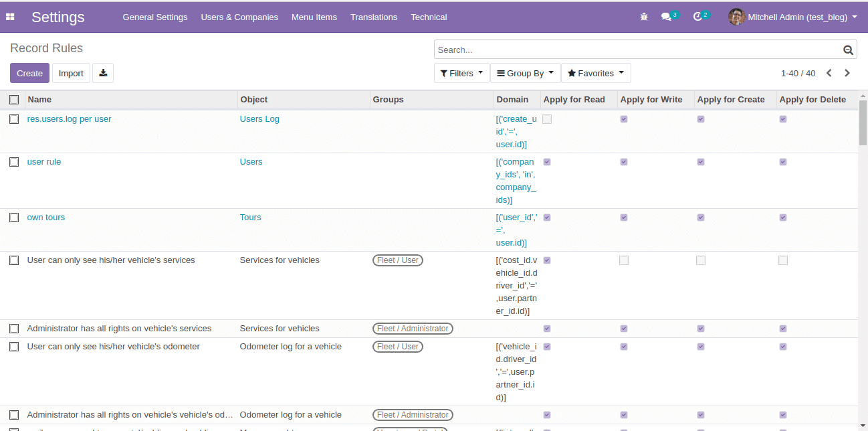
Task: Click the Settings app title
Action: (58, 17)
